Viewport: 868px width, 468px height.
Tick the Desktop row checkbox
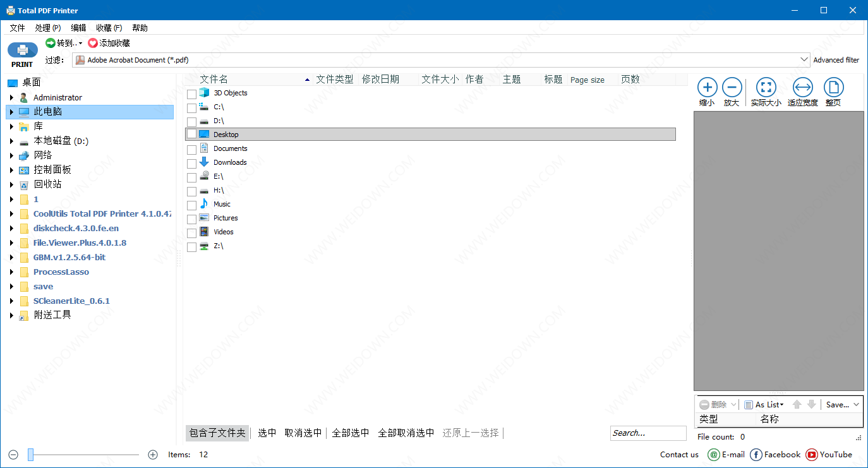click(192, 135)
